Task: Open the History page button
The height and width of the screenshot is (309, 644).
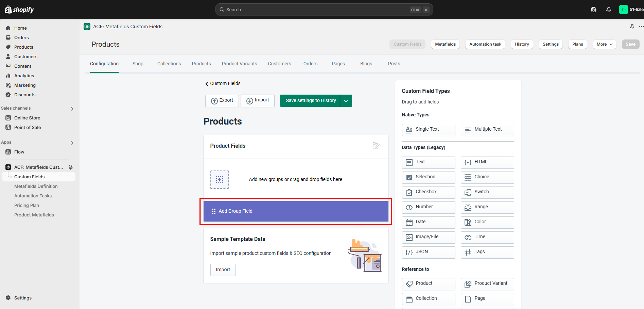Action: coord(522,44)
